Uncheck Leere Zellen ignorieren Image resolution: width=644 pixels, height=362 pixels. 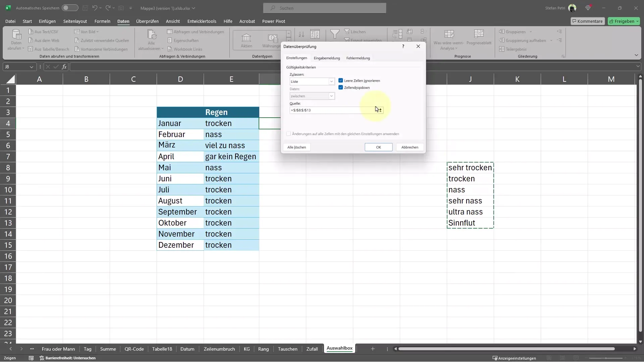(x=340, y=80)
